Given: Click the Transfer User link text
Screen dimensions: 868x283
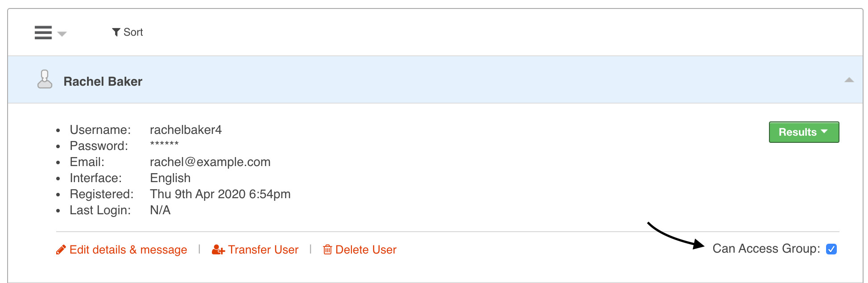Looking at the screenshot, I should pos(263,250).
